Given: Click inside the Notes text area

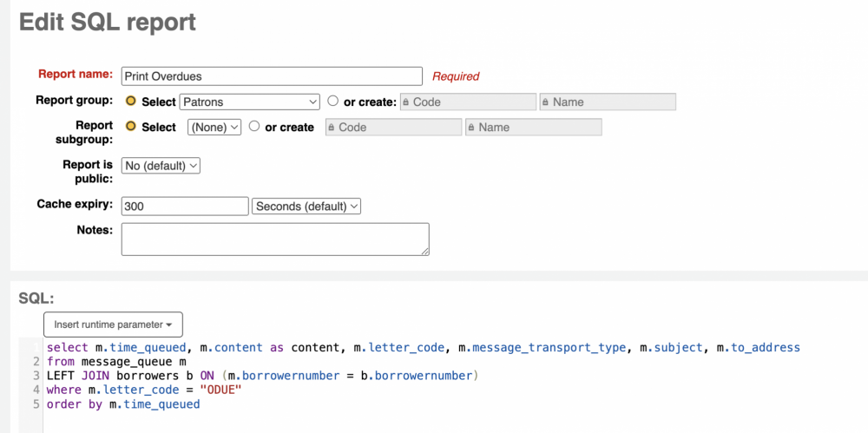Looking at the screenshot, I should coord(275,239).
